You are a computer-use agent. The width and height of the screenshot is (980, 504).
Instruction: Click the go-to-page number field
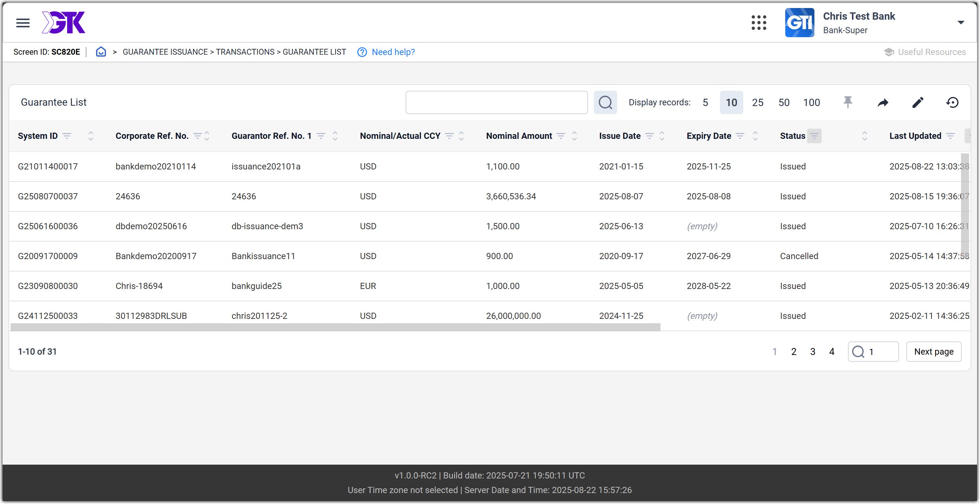pos(873,352)
